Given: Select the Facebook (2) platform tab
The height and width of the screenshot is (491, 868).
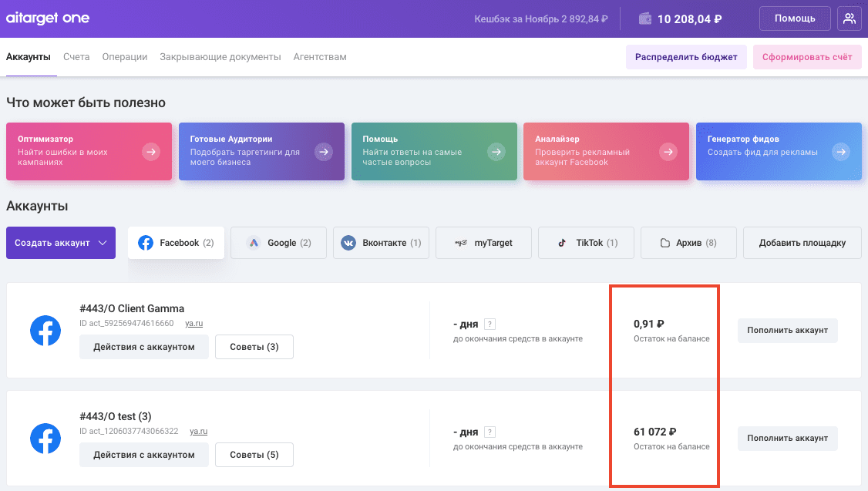Looking at the screenshot, I should (x=176, y=243).
